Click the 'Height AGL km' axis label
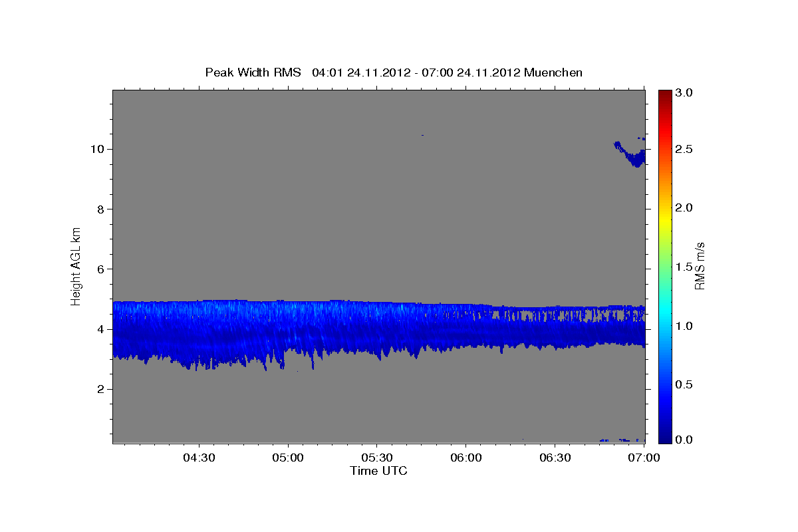 pos(76,265)
